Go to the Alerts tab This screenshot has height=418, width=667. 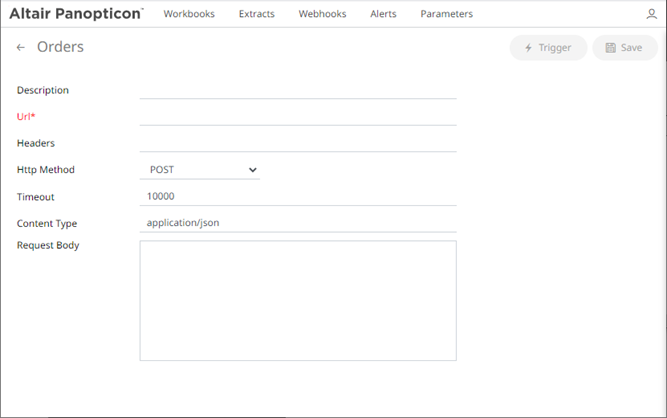coord(383,14)
